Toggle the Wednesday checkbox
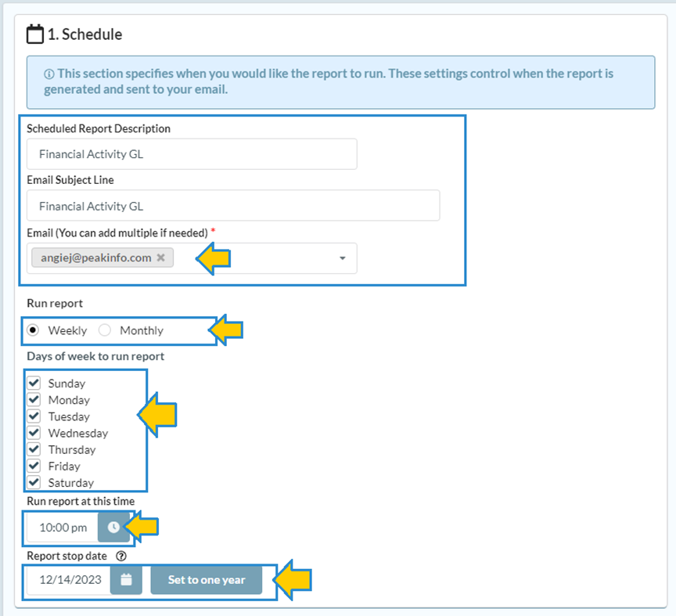This screenshot has height=616, width=676. tap(34, 432)
